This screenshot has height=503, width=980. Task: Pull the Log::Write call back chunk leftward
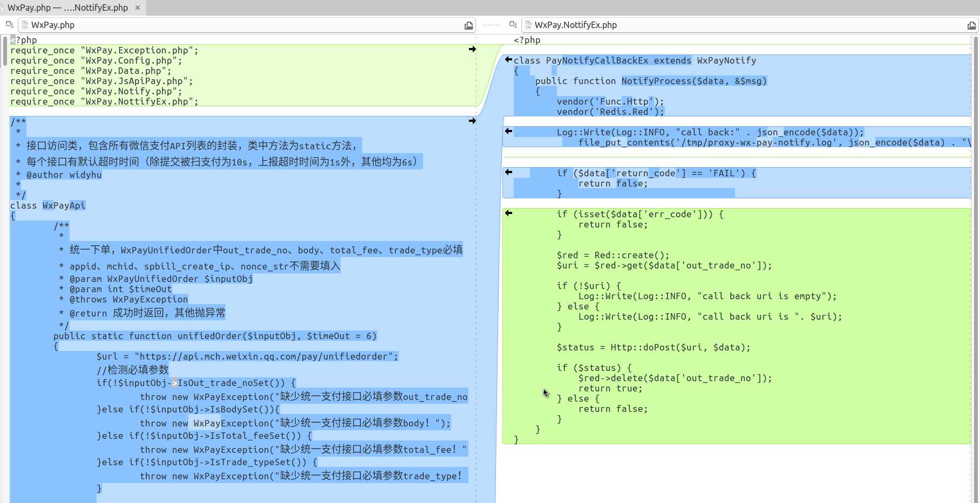tap(508, 131)
